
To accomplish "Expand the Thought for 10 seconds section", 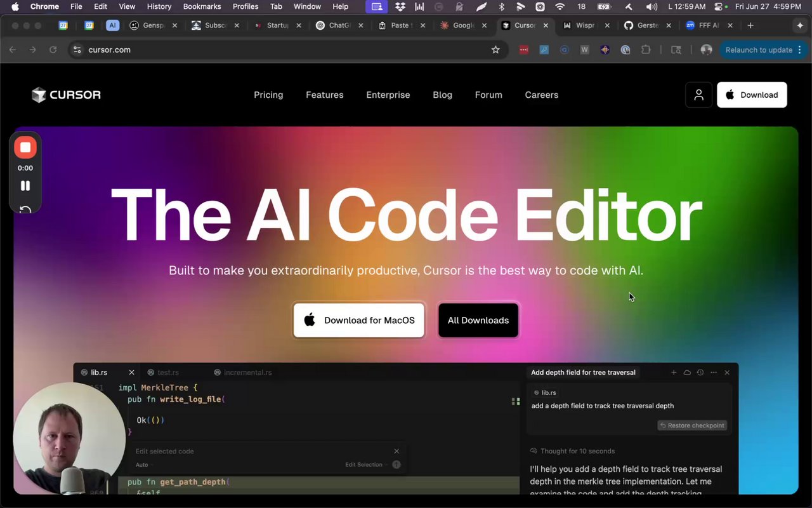I will 572,451.
